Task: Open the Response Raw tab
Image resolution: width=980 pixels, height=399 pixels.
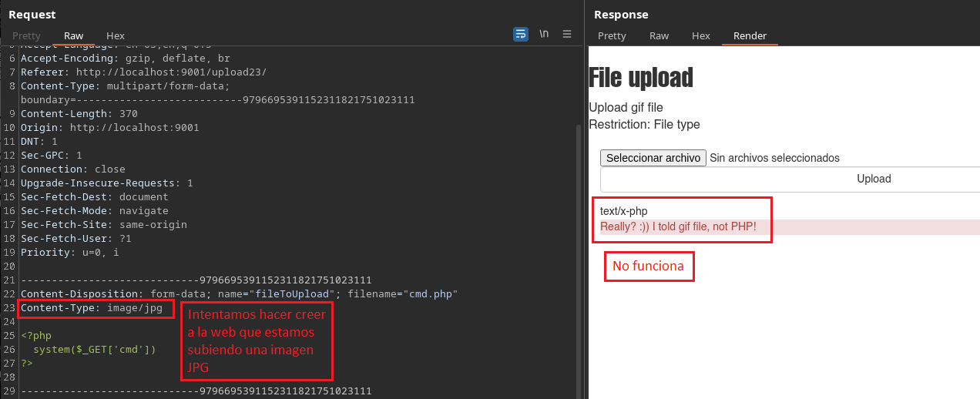Action: click(x=659, y=35)
